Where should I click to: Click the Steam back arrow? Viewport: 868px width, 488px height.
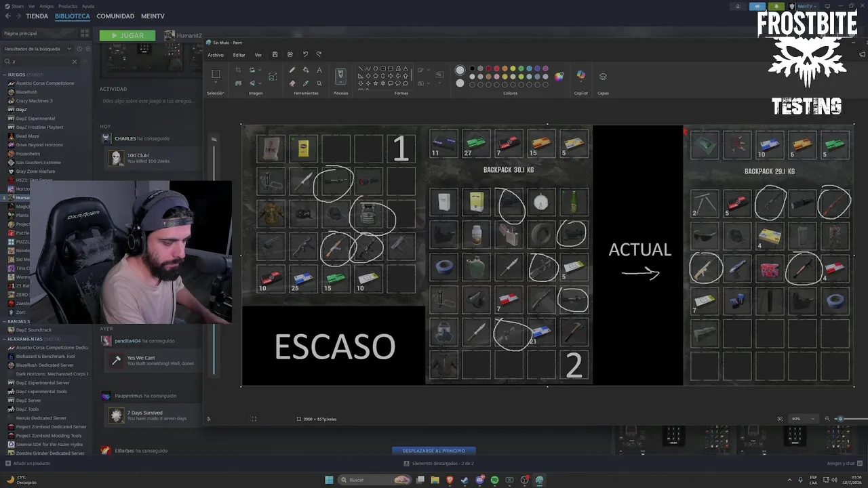tap(7, 16)
